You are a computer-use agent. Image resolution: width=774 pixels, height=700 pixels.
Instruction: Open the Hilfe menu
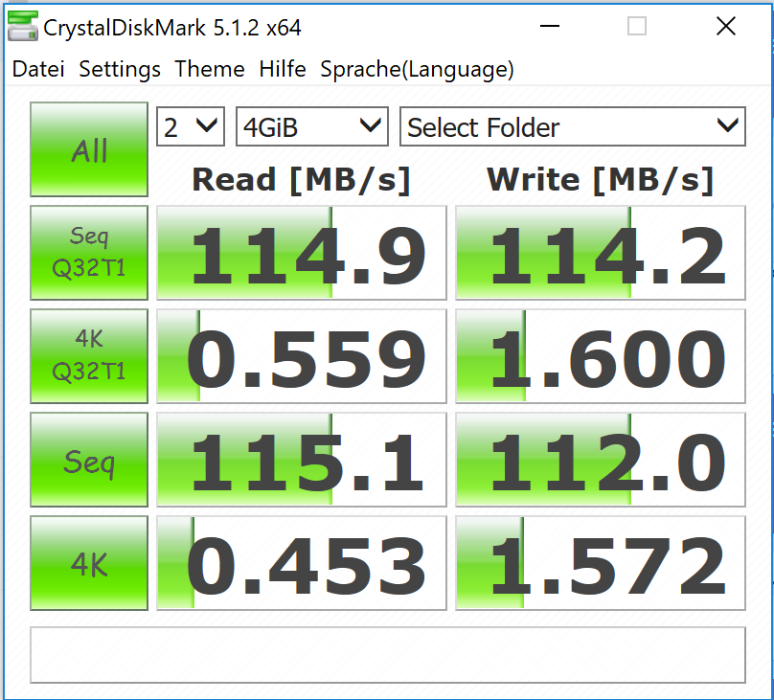(283, 69)
